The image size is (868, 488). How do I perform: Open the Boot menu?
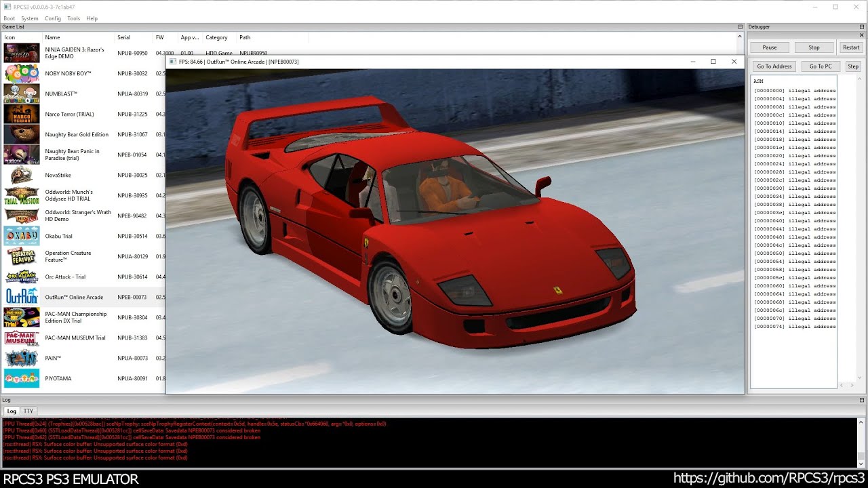pos(9,18)
